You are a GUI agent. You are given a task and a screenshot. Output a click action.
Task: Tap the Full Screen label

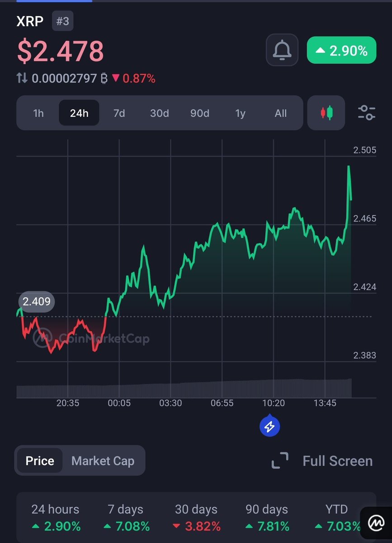(337, 461)
